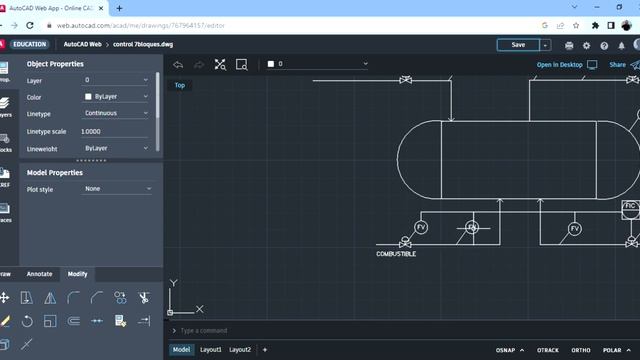
Task: Switch to the Model tab
Action: (x=181, y=350)
